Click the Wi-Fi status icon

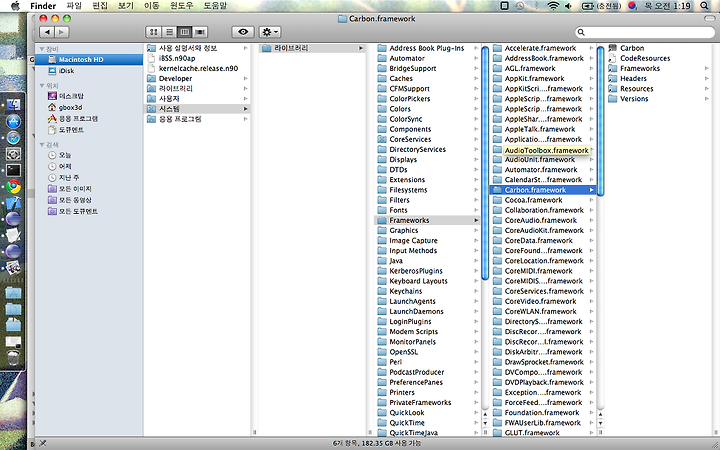coord(553,6)
